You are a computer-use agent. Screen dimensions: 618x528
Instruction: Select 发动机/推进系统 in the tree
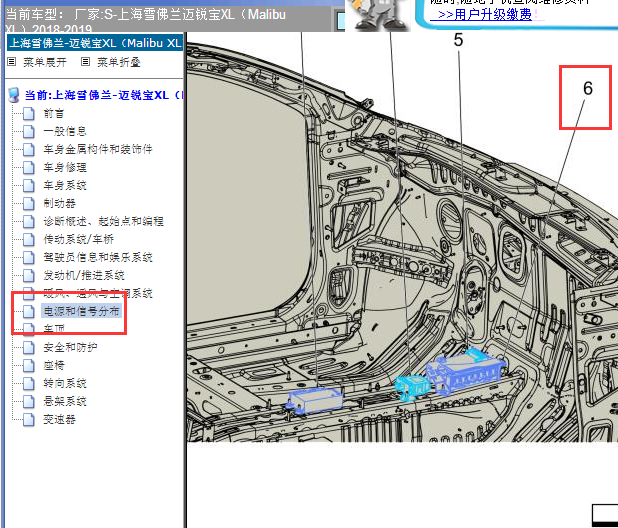[84, 275]
